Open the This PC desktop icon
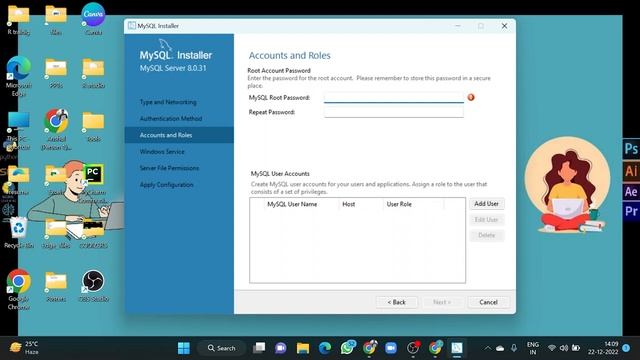 (18, 131)
